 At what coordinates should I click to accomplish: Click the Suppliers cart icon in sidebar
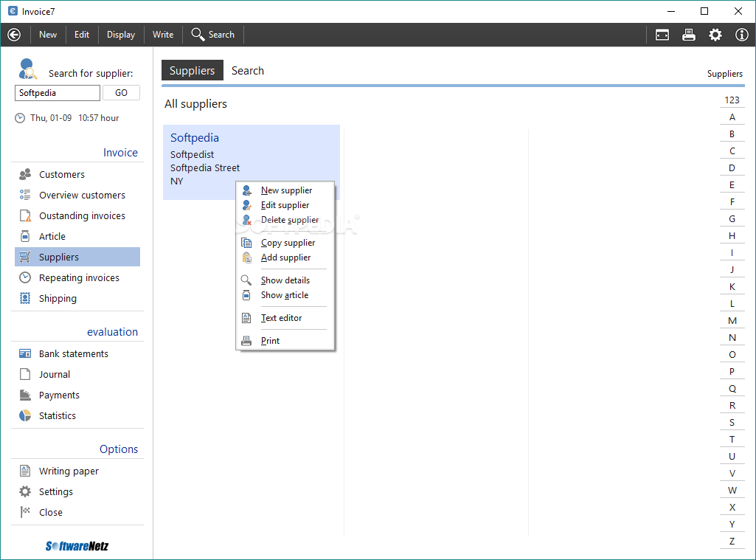25,257
